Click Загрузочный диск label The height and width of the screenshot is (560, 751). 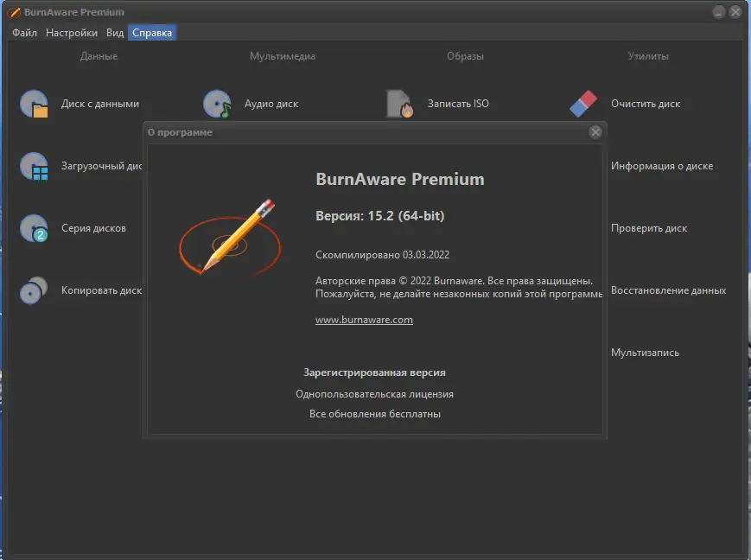[x=101, y=166]
